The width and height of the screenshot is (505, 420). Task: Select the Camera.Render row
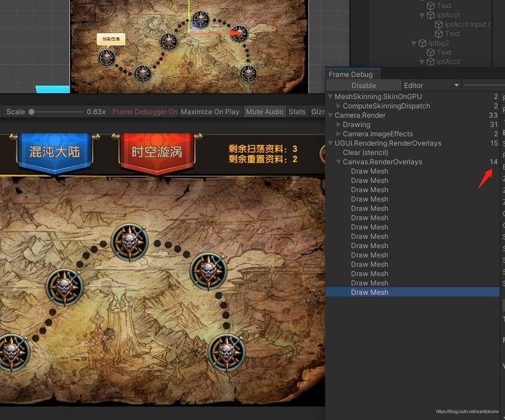(412, 115)
